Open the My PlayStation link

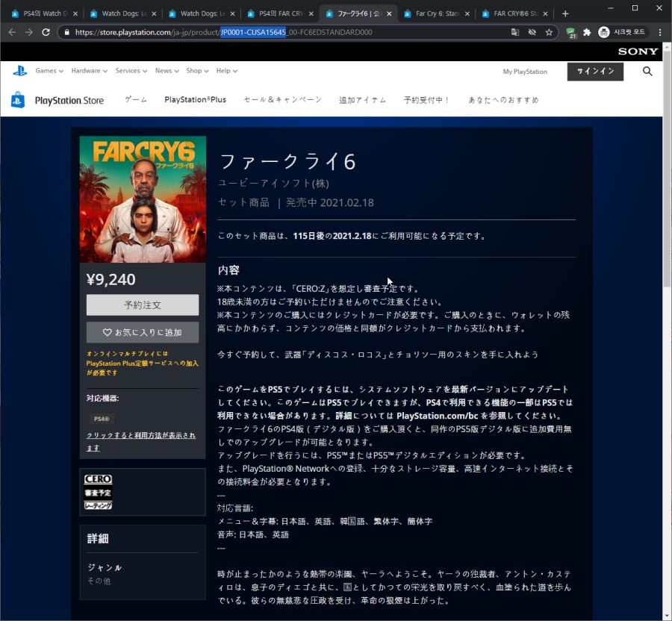pyautogui.click(x=525, y=72)
